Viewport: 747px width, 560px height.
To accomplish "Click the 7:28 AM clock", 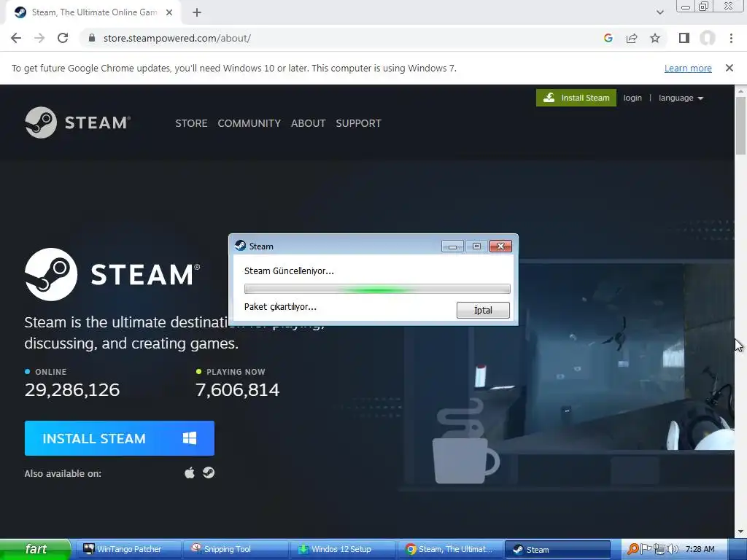I will point(700,549).
